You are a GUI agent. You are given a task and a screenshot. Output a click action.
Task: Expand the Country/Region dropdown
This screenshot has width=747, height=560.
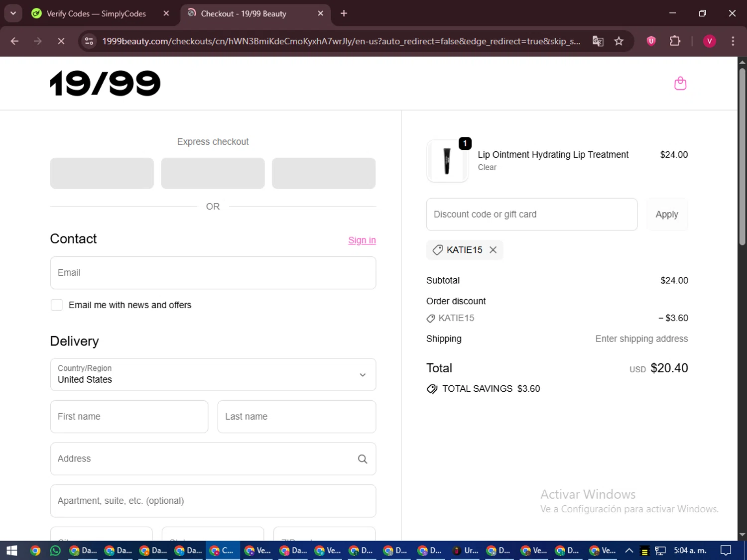(x=213, y=374)
